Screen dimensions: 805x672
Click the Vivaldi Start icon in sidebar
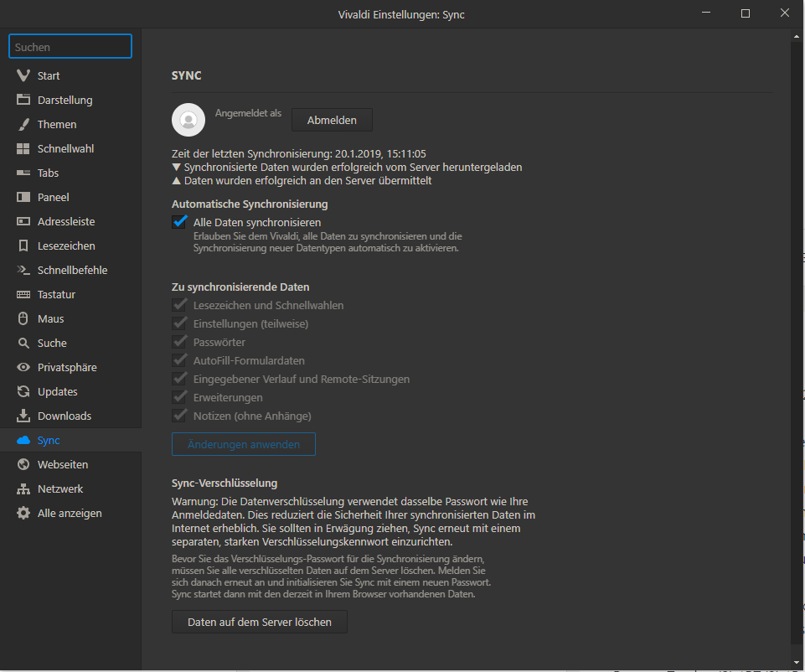23,75
